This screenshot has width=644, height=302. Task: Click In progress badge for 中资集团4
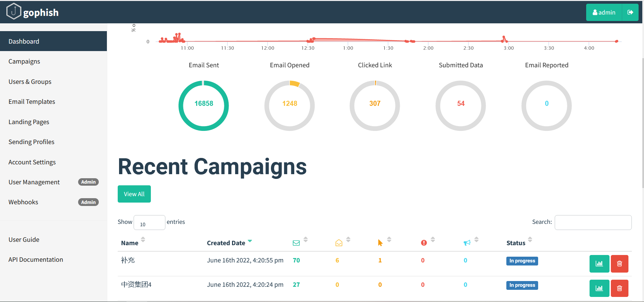[522, 285]
